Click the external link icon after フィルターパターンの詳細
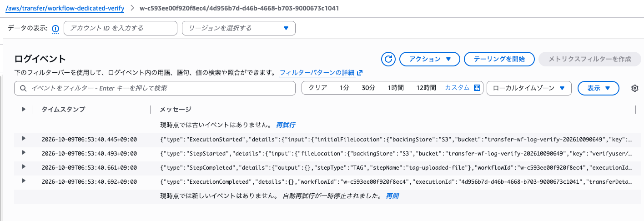 360,73
